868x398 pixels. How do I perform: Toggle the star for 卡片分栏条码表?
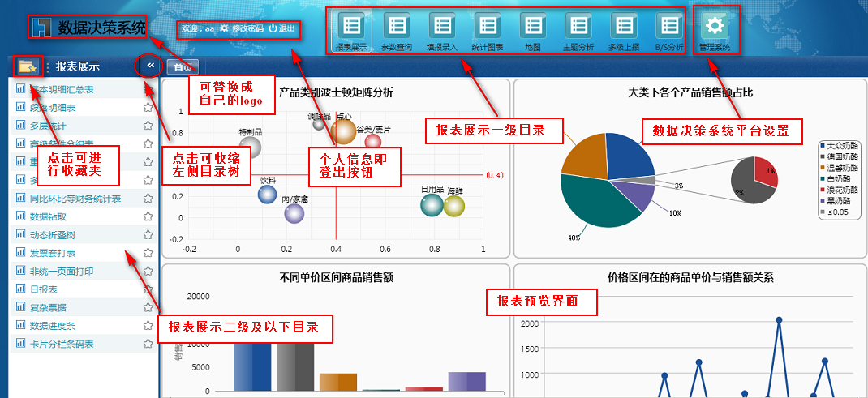pos(148,343)
